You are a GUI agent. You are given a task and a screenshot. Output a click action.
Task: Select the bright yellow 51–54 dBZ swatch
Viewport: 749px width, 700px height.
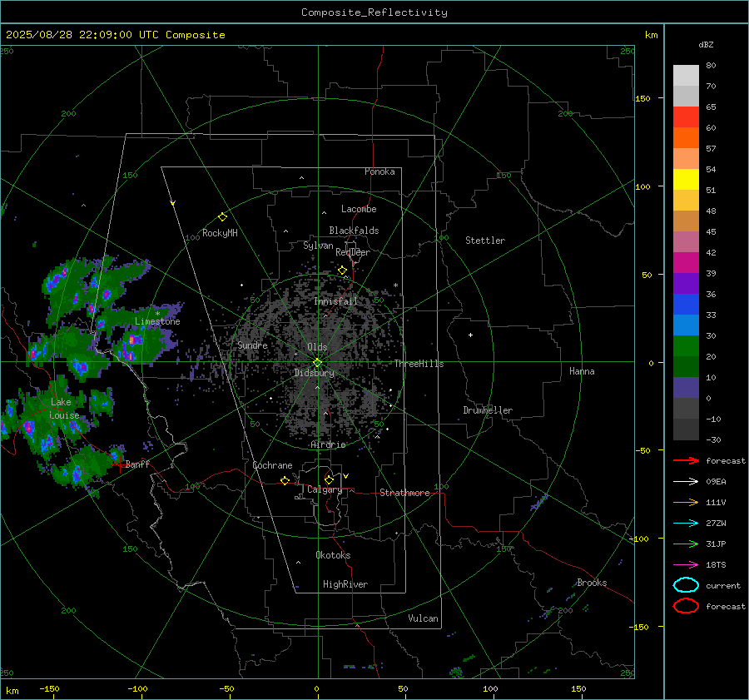pos(686,180)
